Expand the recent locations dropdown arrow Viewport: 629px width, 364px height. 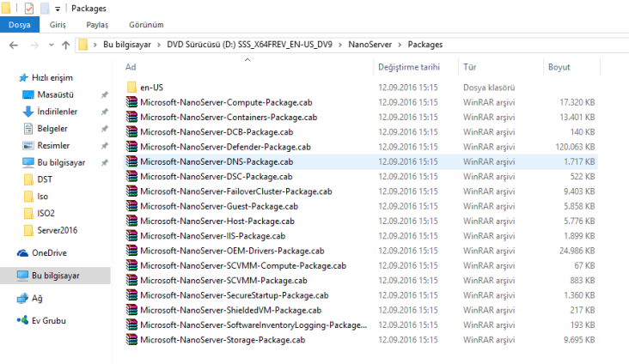[x=49, y=45]
